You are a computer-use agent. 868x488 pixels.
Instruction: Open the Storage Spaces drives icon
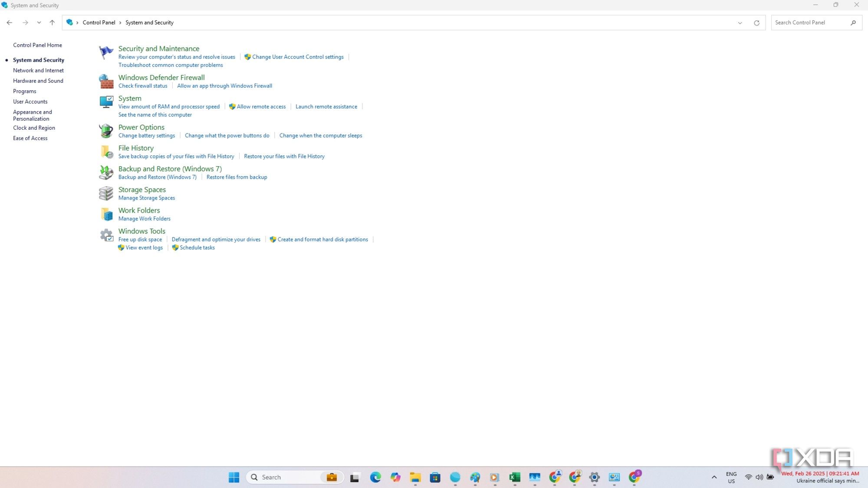coord(106,193)
